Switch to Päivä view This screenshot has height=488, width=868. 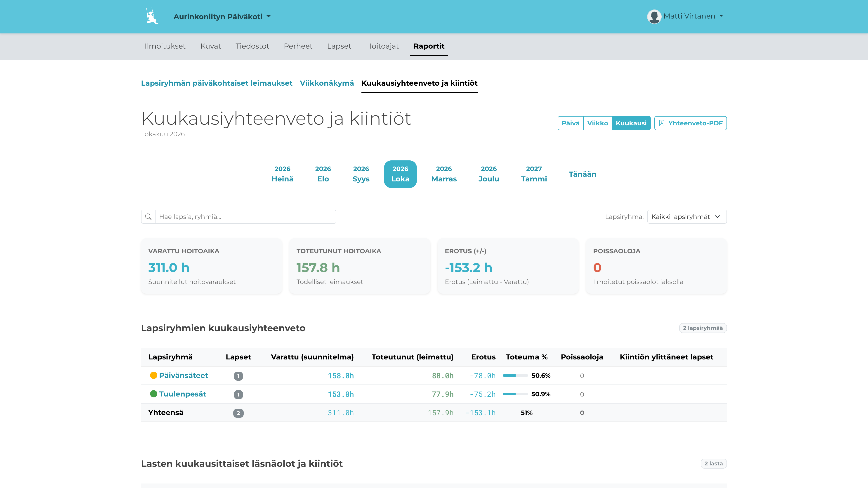pos(571,123)
